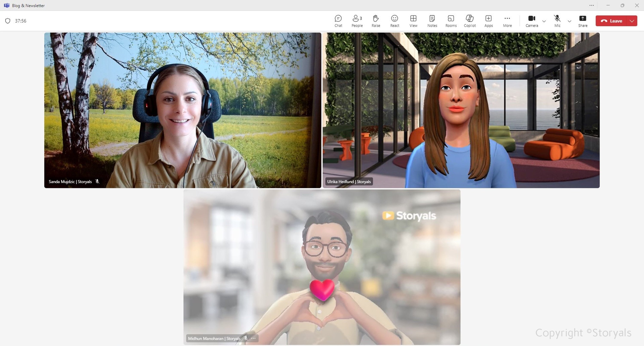644x346 pixels.
Task: Open the More actions menu
Action: click(507, 20)
